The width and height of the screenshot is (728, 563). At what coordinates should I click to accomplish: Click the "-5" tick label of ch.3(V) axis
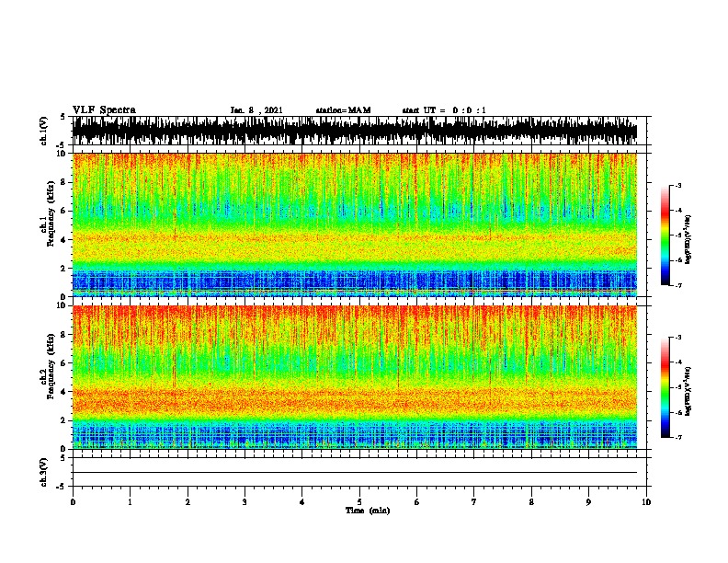61,487
